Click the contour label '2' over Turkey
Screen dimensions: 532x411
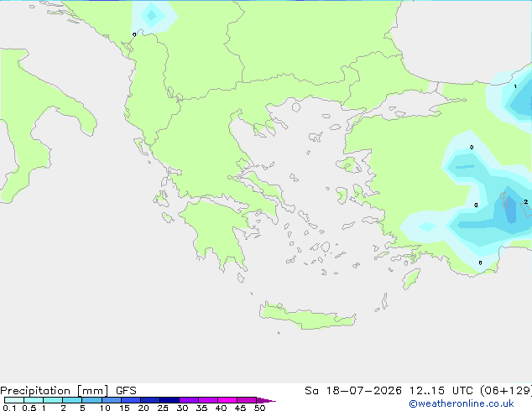[525, 202]
